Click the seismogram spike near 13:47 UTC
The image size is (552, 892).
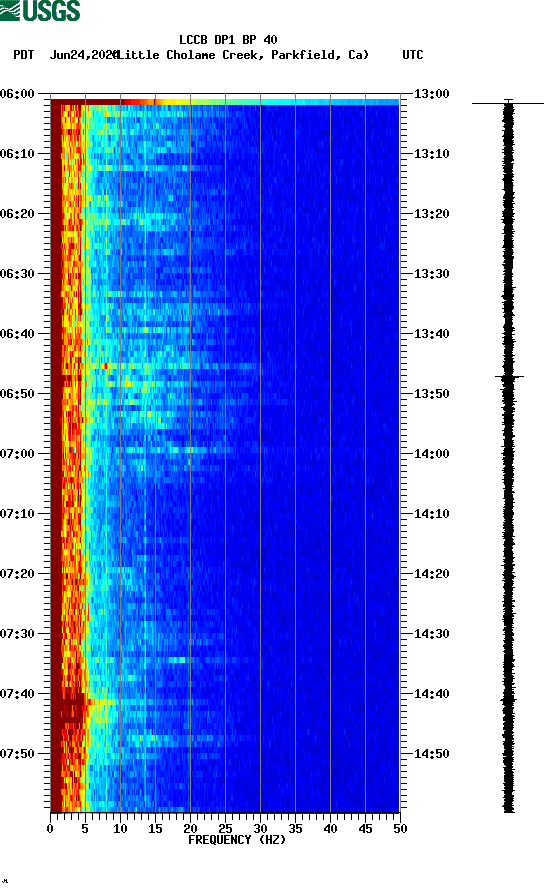509,377
